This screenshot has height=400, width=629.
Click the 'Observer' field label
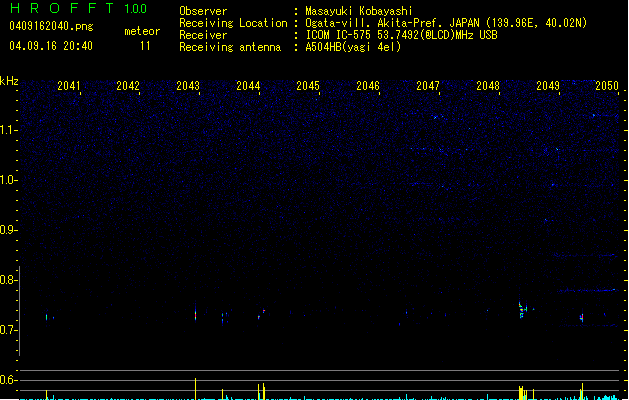[x=203, y=11]
